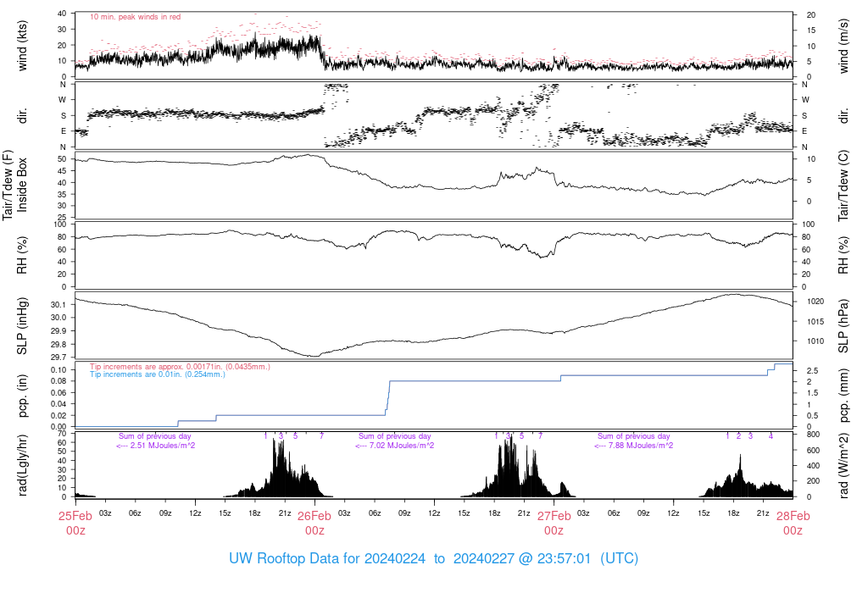868x593 pixels.
Task: Click the 'SLP (inHg)' axis label
Action: click(22, 326)
